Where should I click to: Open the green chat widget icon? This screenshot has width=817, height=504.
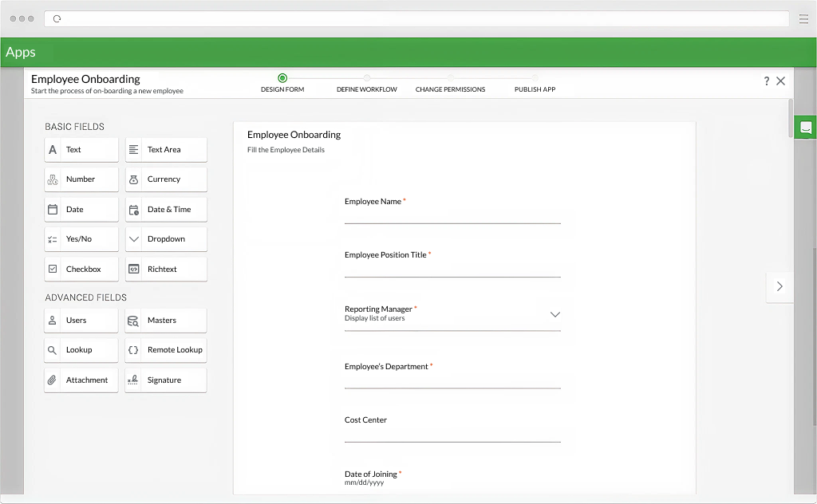click(806, 127)
